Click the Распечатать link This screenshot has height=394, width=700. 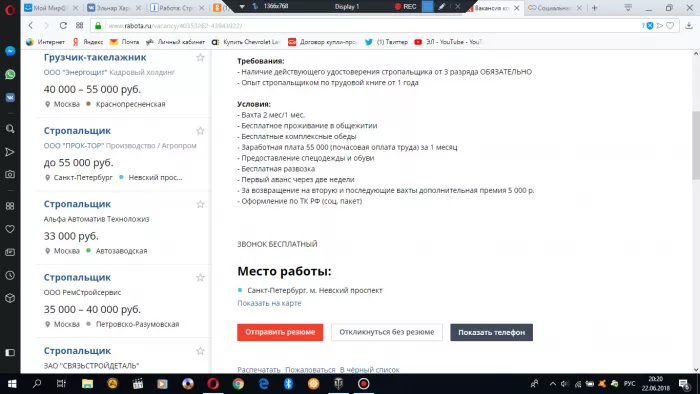(259, 369)
